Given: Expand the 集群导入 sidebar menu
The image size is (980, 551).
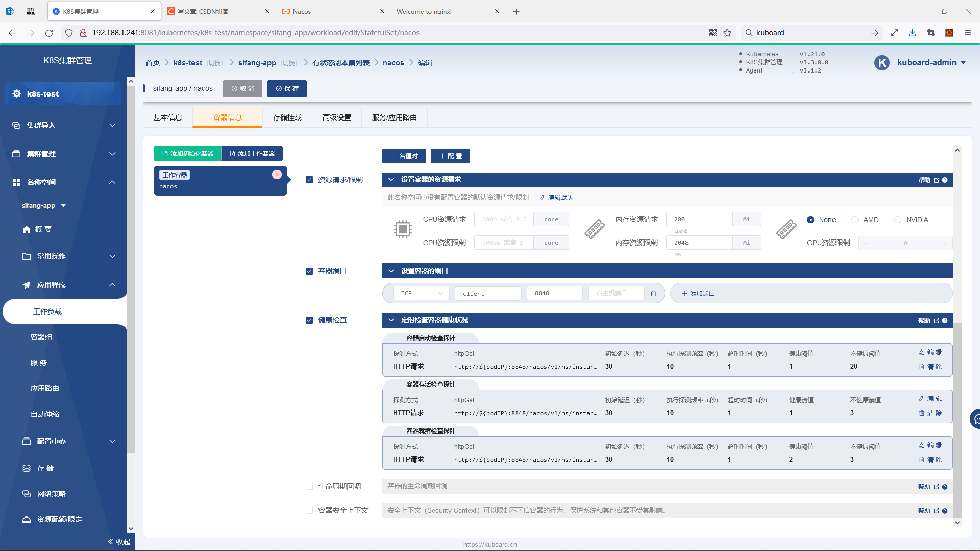Looking at the screenshot, I should pyautogui.click(x=63, y=125).
